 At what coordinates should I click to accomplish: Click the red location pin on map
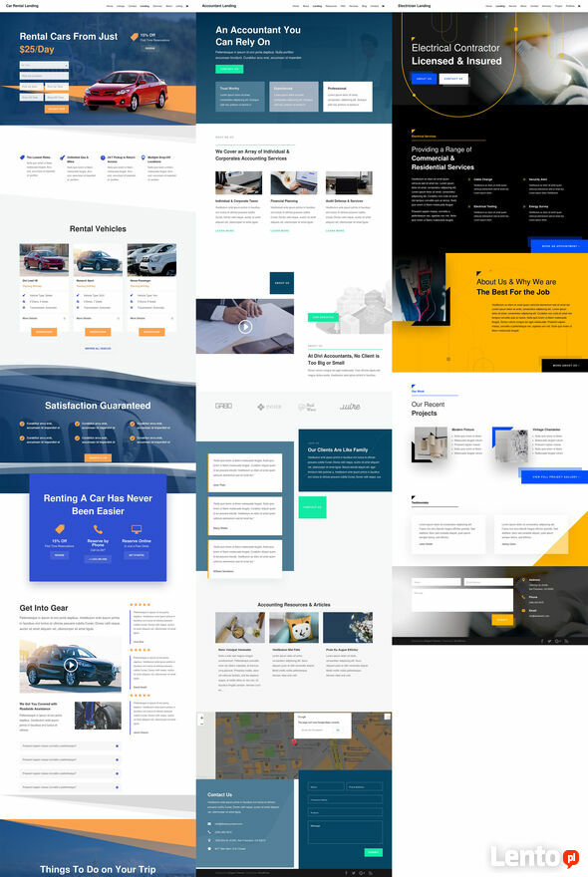click(294, 741)
